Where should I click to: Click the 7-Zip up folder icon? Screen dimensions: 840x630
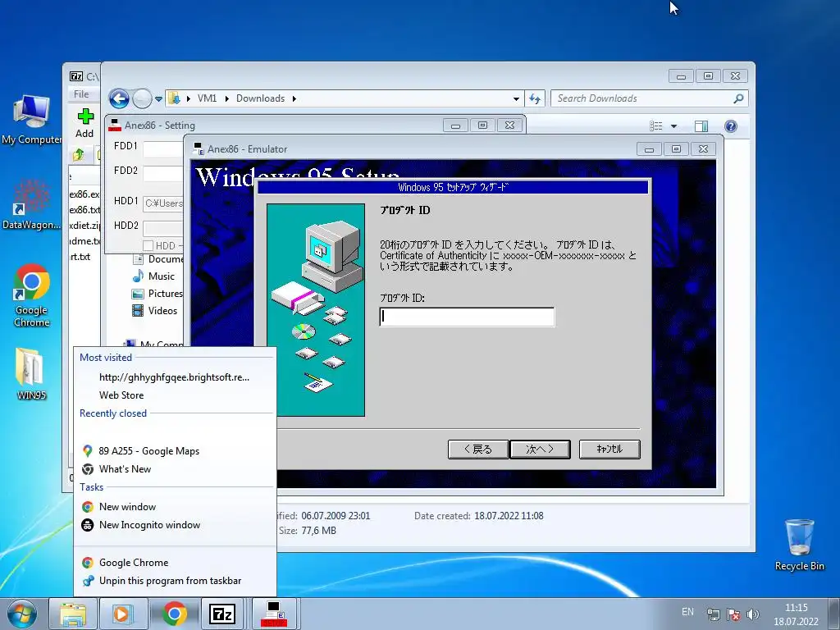click(x=78, y=155)
